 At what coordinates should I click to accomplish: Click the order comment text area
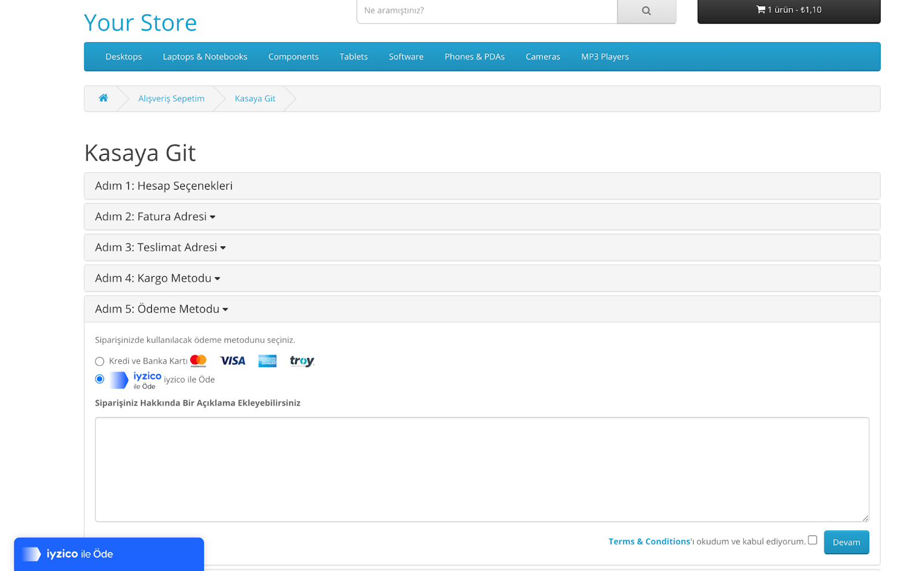[x=482, y=469]
